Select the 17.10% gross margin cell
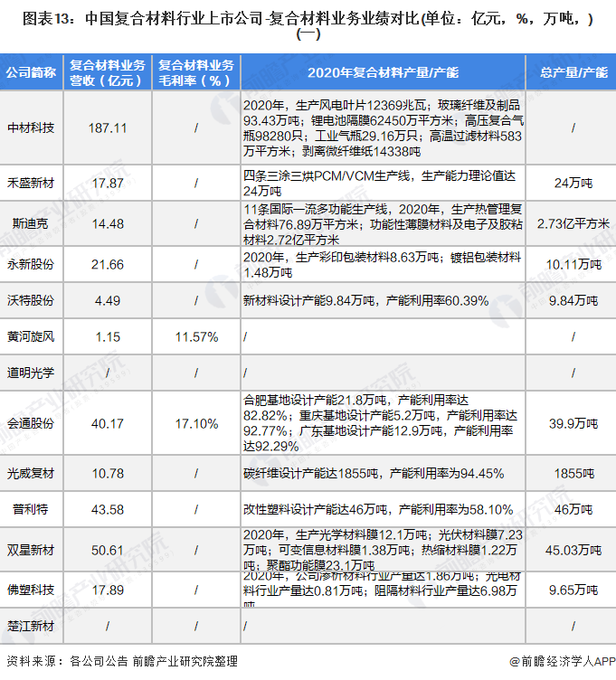This screenshot has width=616, height=680. tap(195, 422)
